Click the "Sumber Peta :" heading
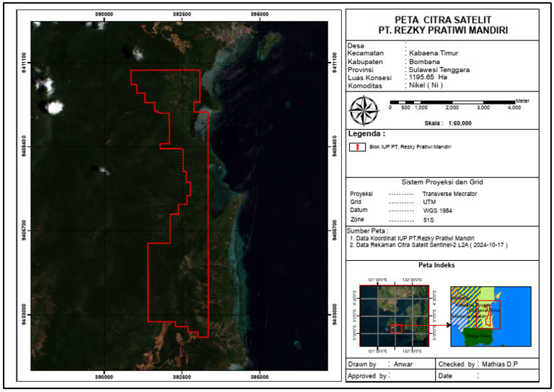554x392 pixels. point(367,231)
